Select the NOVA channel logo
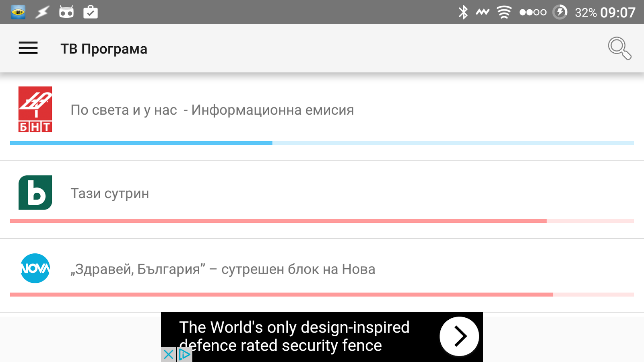Screen dimensions: 644x362 tap(35, 268)
